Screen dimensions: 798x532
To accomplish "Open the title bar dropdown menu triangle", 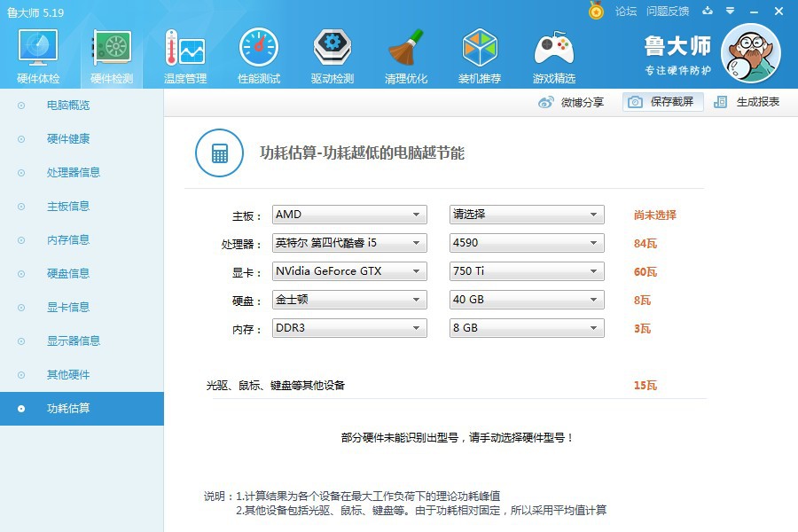I will (x=731, y=11).
